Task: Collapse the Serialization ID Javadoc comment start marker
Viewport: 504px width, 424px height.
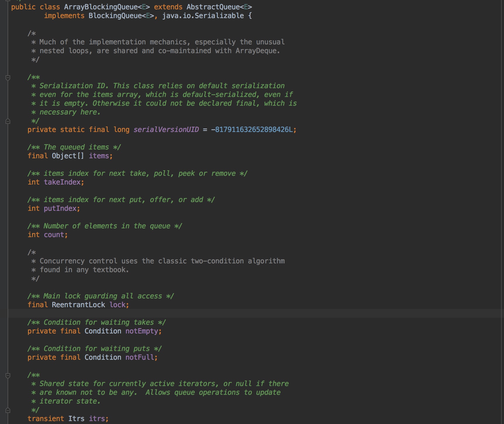Action: 8,78
